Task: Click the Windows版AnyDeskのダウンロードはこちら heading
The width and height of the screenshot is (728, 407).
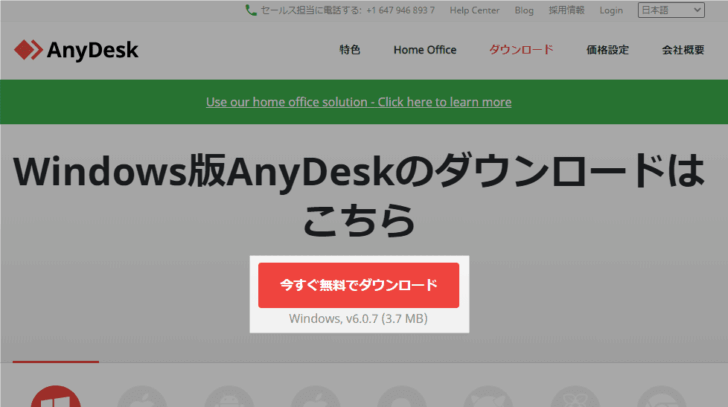Action: 359,195
